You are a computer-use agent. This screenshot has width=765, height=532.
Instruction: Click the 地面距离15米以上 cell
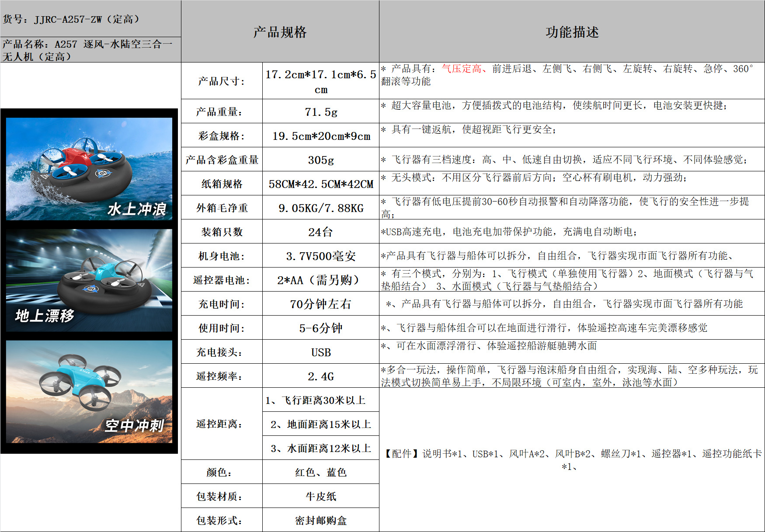pos(321,424)
